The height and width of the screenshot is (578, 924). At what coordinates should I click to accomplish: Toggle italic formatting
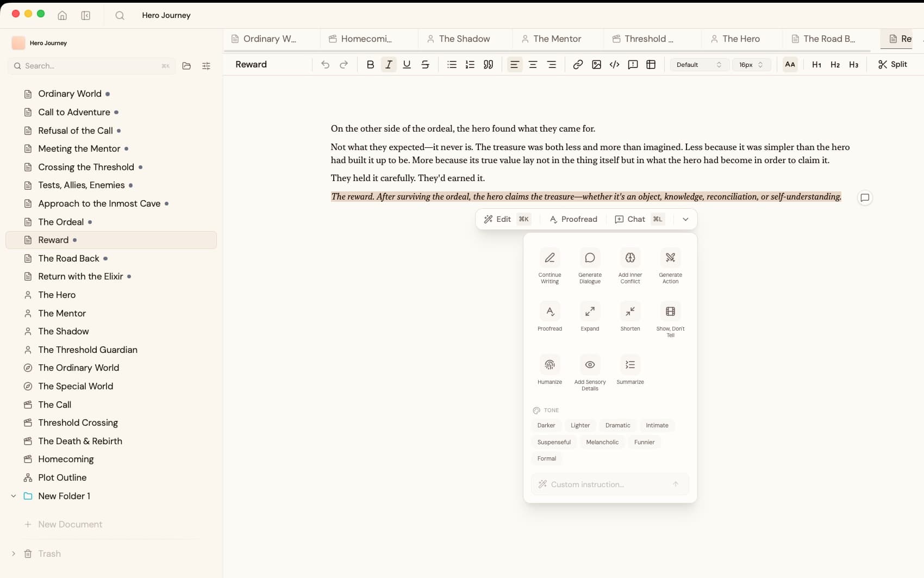tap(389, 64)
